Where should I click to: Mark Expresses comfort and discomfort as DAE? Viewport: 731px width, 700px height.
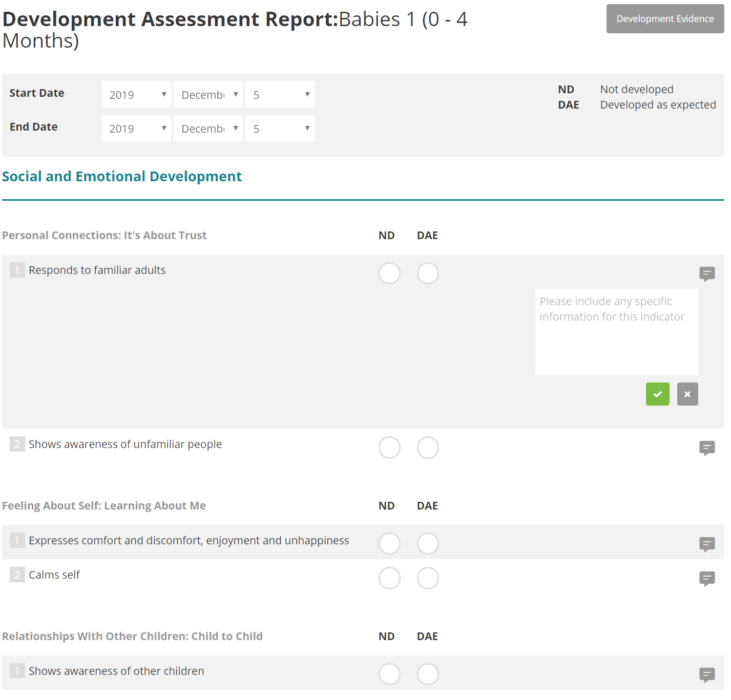pos(427,543)
